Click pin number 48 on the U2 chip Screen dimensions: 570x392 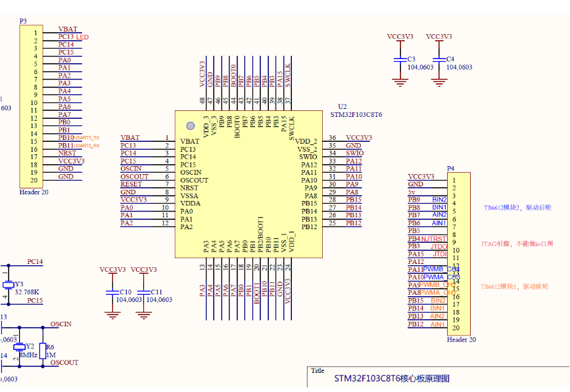pyautogui.click(x=202, y=101)
